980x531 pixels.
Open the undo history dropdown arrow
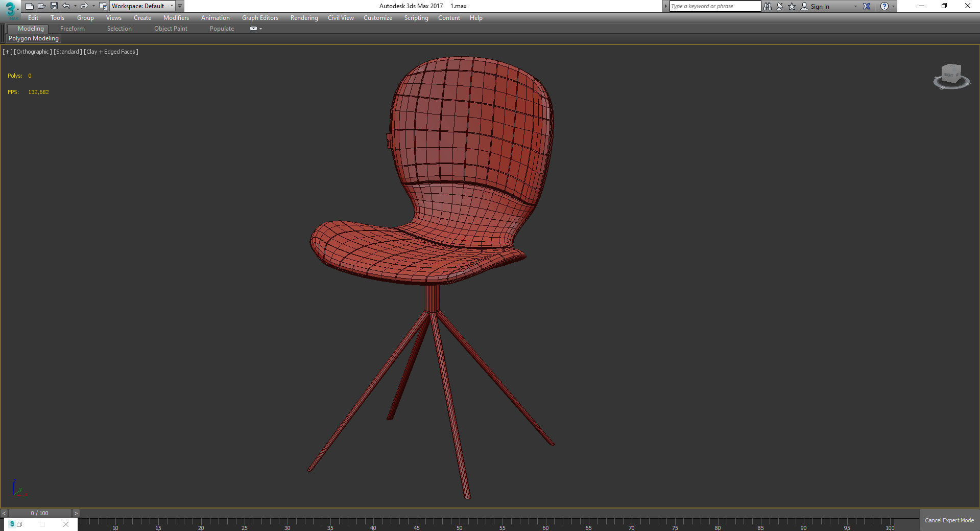coord(75,6)
